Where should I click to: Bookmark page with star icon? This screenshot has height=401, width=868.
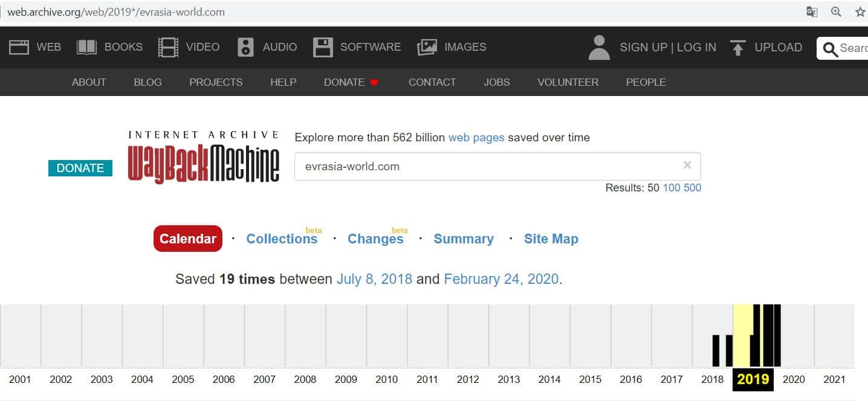point(860,12)
